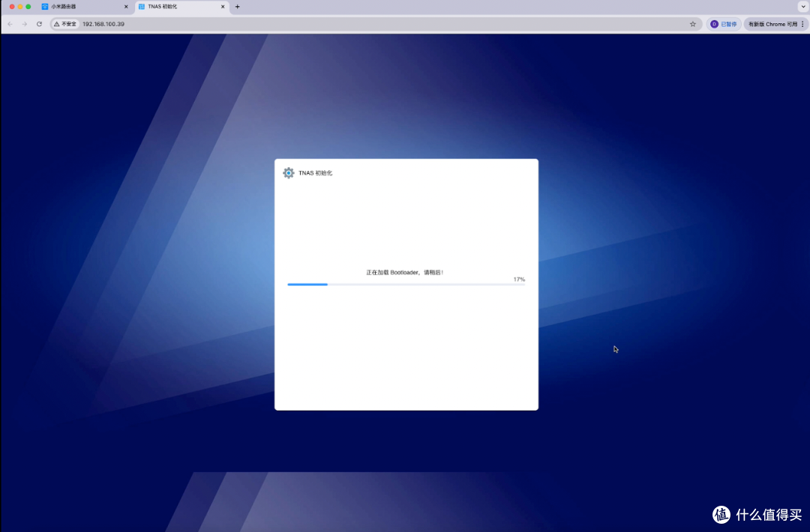
Task: Open the Chrome three-dot menu
Action: [802, 24]
